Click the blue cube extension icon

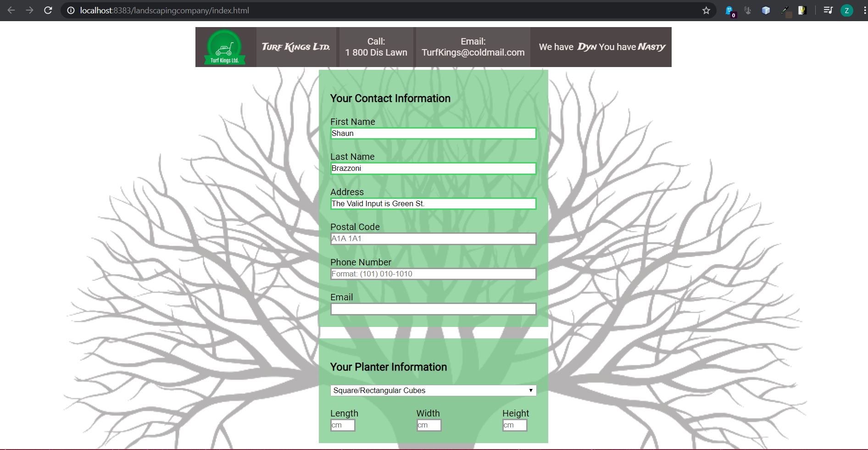[766, 11]
